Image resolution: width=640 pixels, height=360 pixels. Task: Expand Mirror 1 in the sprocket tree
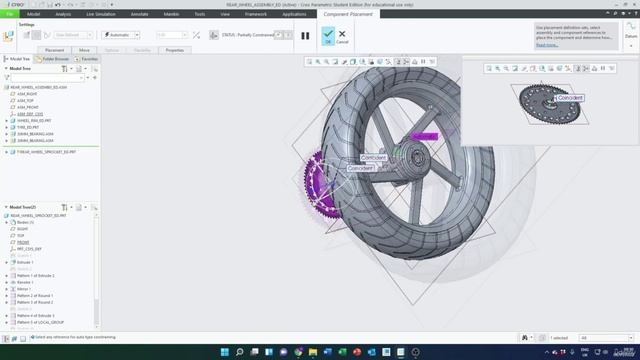click(7, 289)
